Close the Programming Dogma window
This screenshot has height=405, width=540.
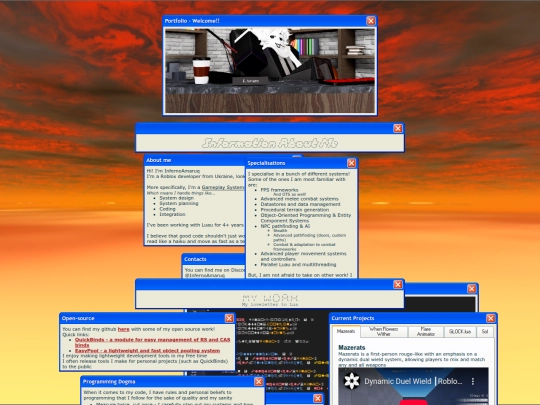tap(259, 382)
